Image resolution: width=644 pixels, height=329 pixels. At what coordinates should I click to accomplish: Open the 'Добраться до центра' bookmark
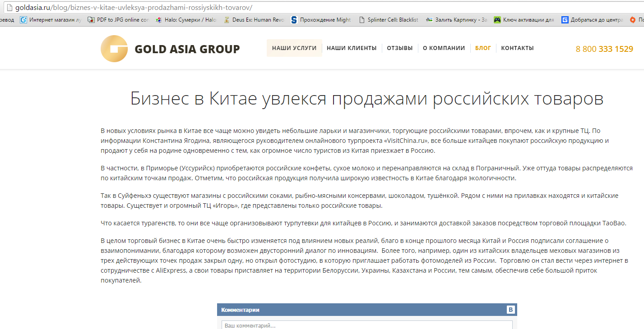coord(592,20)
